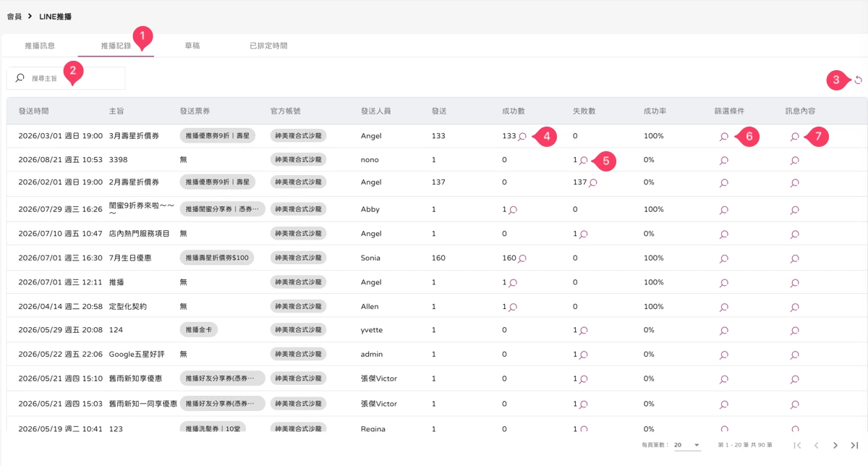Click the sender name Sonia
868x466 pixels.
[x=371, y=258]
